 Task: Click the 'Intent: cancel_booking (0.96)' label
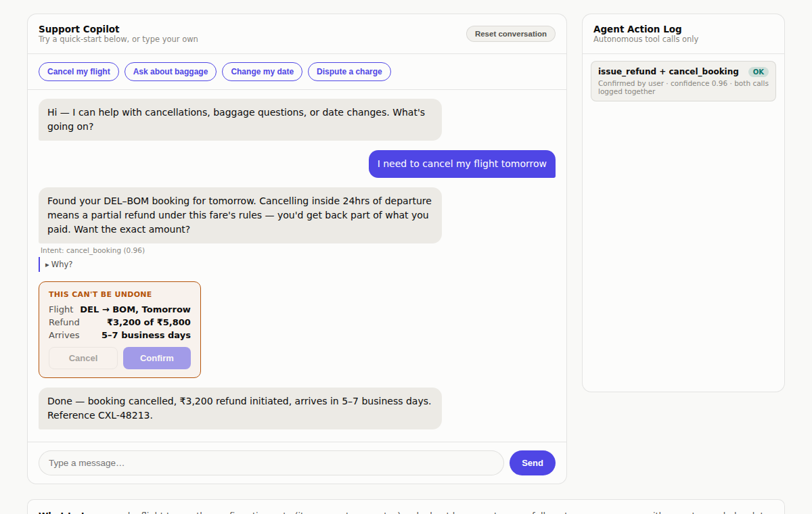click(93, 250)
